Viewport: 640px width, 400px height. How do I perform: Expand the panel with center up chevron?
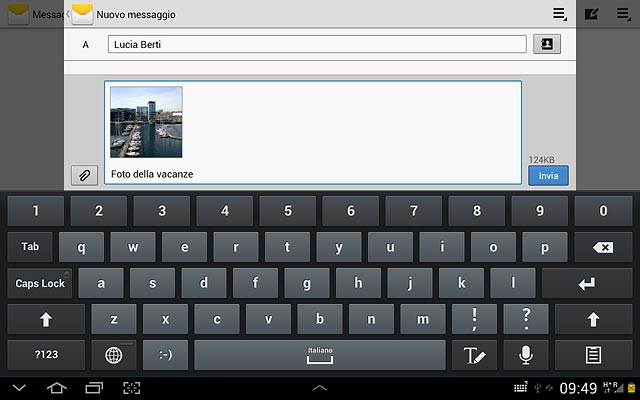click(x=320, y=388)
